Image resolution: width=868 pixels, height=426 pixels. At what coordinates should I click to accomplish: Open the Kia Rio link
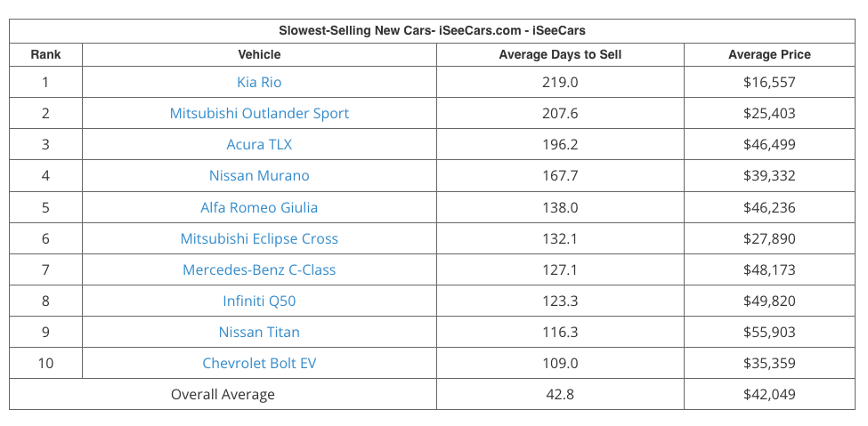point(259,82)
